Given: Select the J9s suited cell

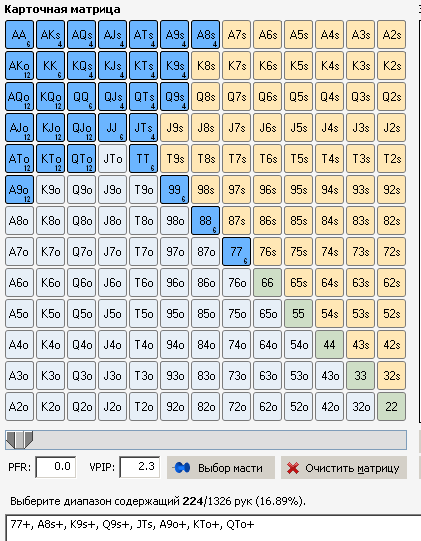Looking at the screenshot, I should (x=175, y=128).
